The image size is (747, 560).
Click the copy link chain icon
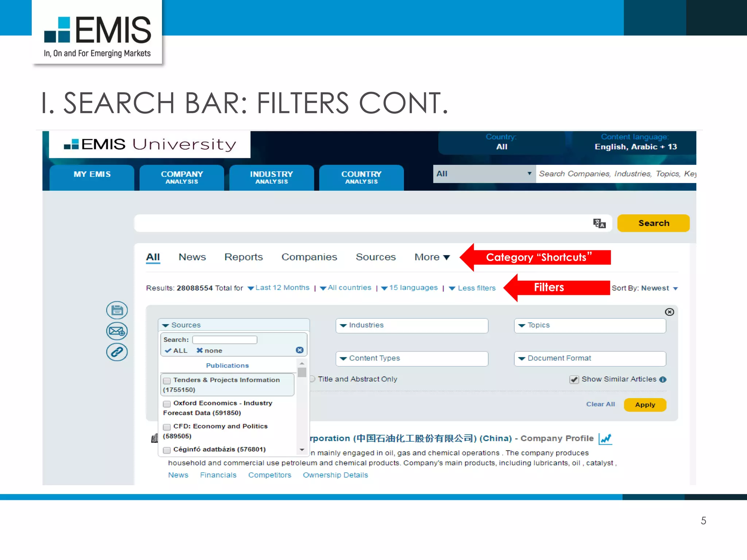coord(117,352)
